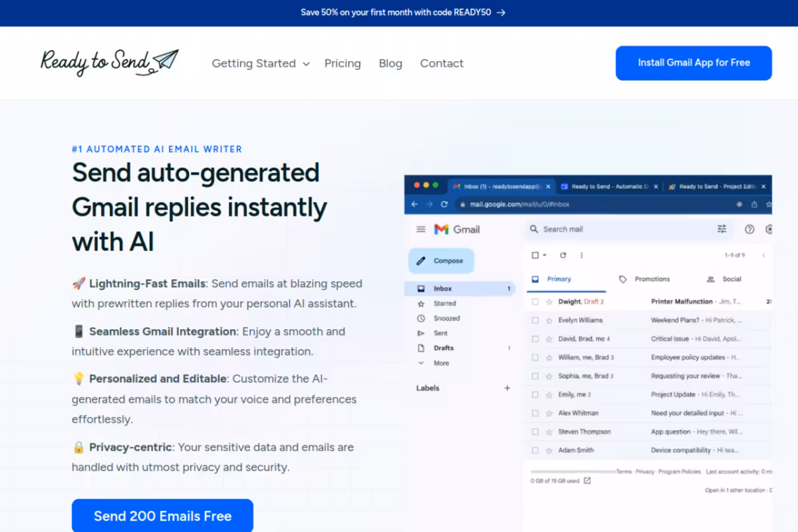This screenshot has height=532, width=798.
Task: Open the Privacy link in Gmail footer
Action: coord(645,471)
